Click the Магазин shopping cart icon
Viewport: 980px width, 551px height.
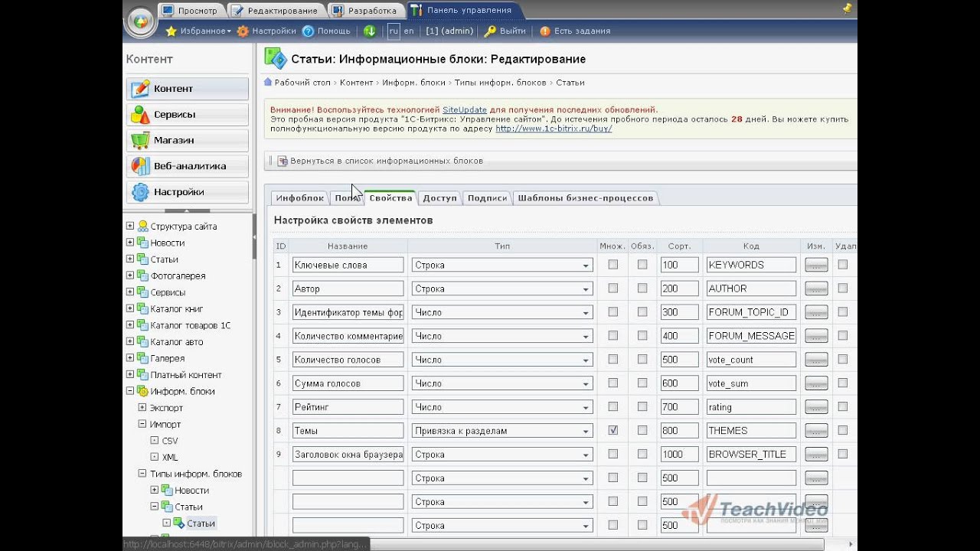(140, 141)
